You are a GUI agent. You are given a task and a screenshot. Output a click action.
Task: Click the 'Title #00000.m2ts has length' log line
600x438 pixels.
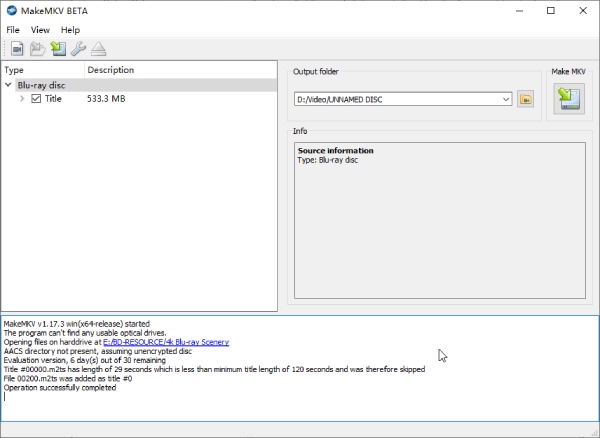[x=214, y=369]
